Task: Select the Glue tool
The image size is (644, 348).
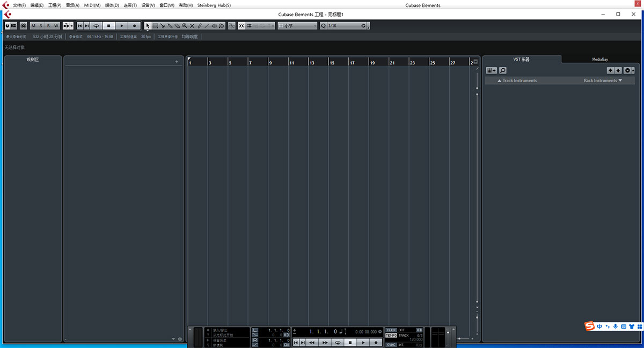Action: tap(170, 25)
